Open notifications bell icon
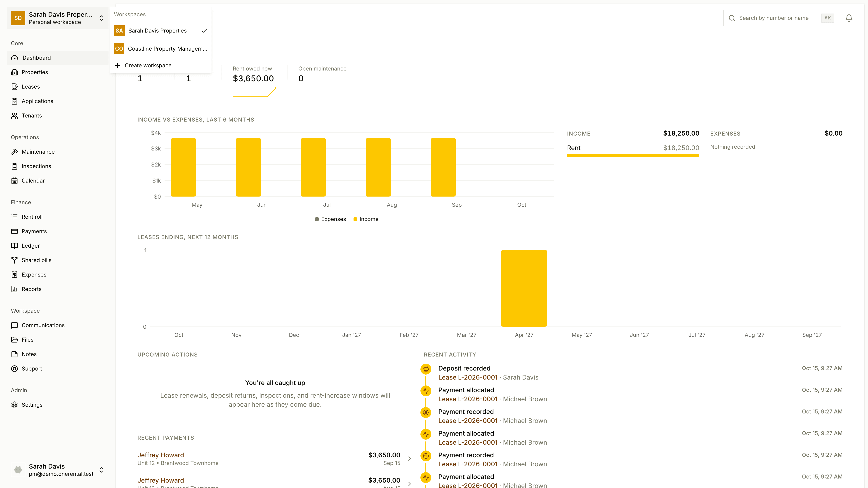The width and height of the screenshot is (868, 488). tap(849, 18)
